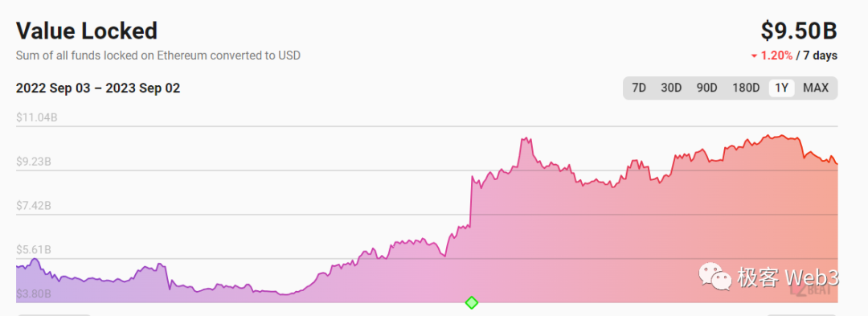Switch the chart to MAX range

(x=816, y=88)
